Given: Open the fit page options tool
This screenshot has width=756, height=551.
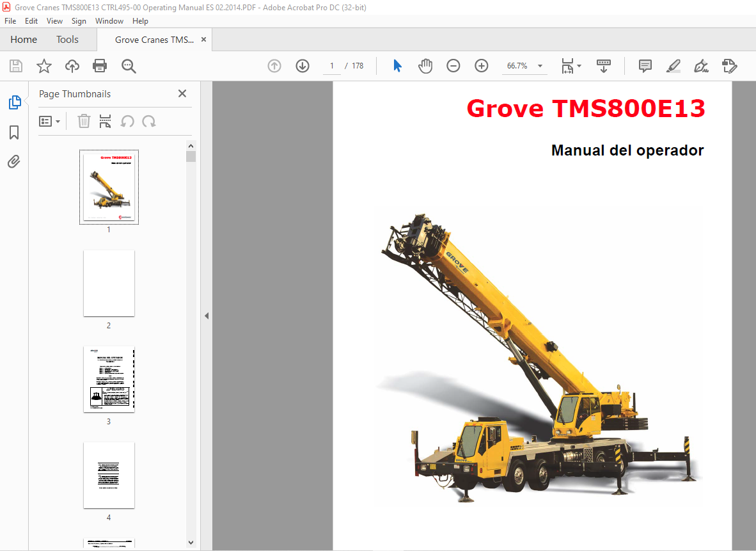Looking at the screenshot, I should tap(567, 66).
